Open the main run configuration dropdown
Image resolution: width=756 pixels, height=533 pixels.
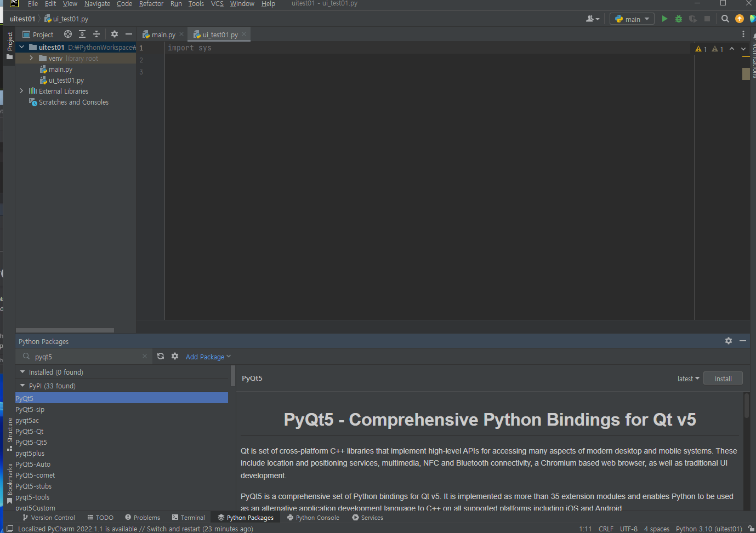[632, 19]
